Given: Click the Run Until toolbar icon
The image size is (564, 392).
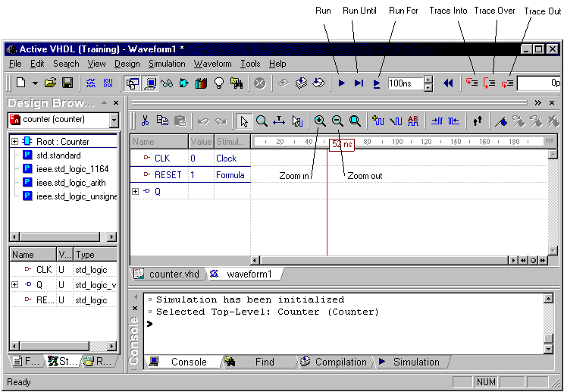Looking at the screenshot, I should click(x=359, y=83).
